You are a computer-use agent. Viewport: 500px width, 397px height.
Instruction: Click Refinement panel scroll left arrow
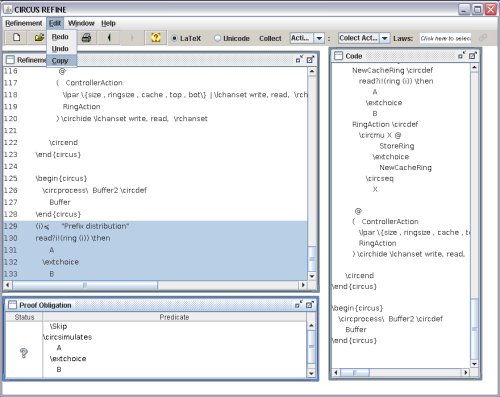[x=8, y=285]
